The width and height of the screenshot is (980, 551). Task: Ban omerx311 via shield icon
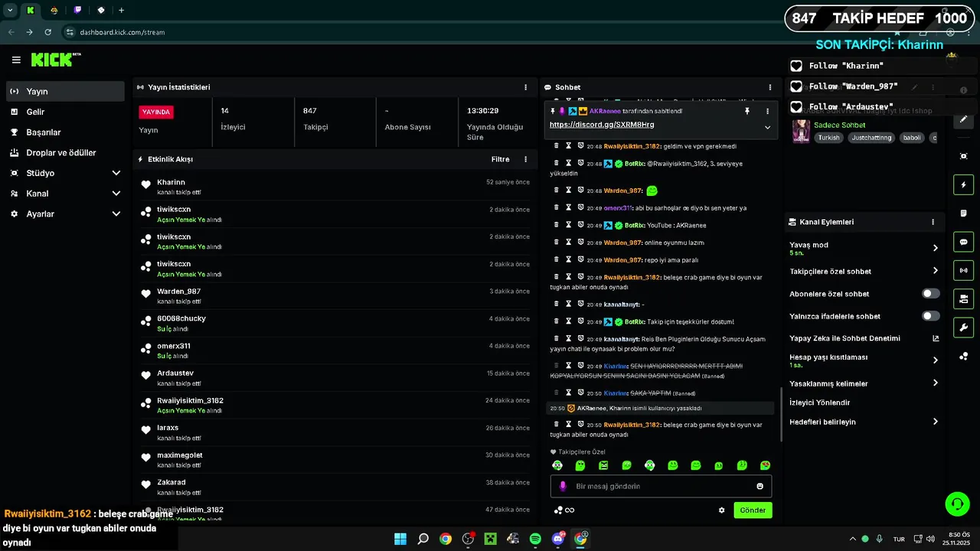click(581, 207)
